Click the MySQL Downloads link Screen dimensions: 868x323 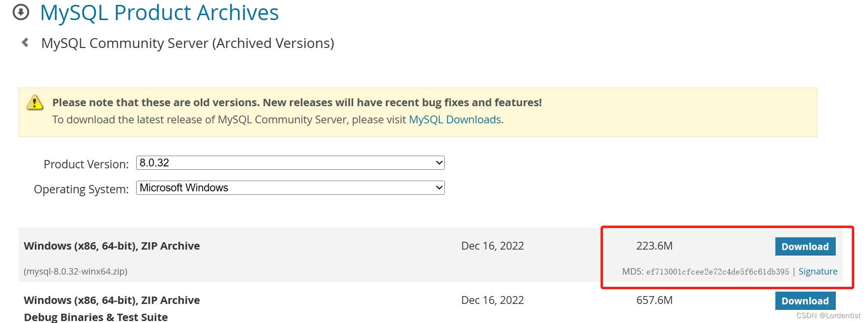point(455,119)
